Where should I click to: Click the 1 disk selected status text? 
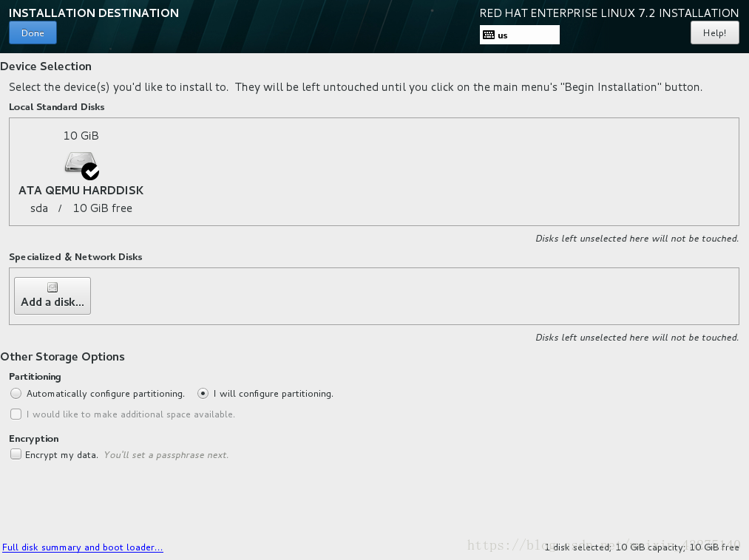pos(642,547)
